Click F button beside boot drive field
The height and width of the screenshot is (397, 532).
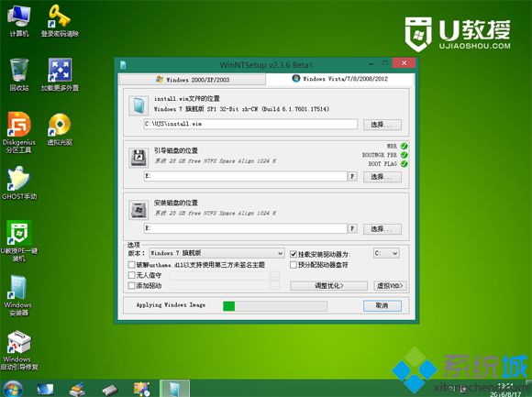(x=352, y=176)
